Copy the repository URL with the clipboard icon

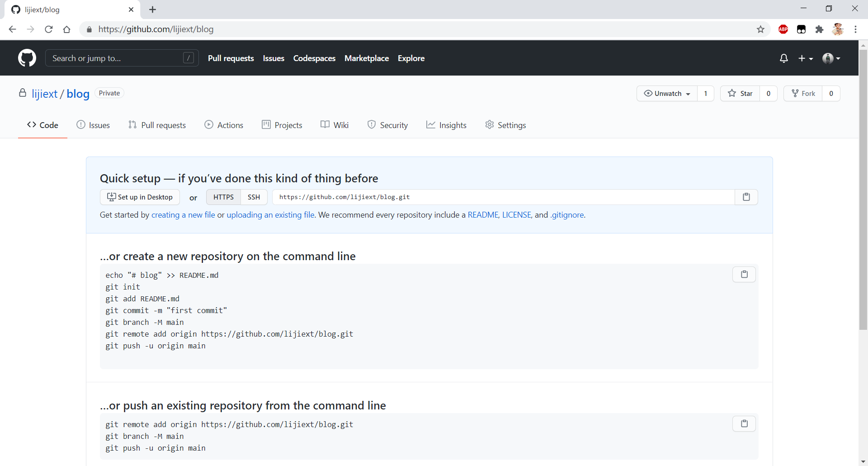(746, 197)
